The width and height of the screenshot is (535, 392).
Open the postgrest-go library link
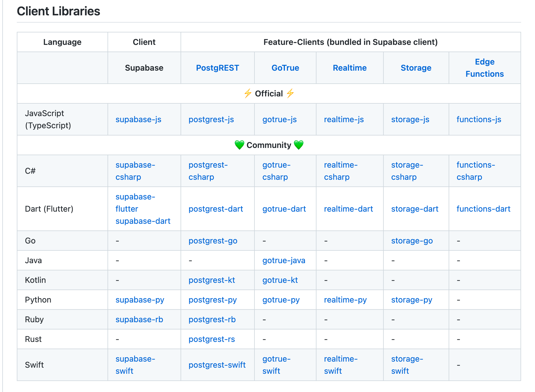tap(212, 241)
